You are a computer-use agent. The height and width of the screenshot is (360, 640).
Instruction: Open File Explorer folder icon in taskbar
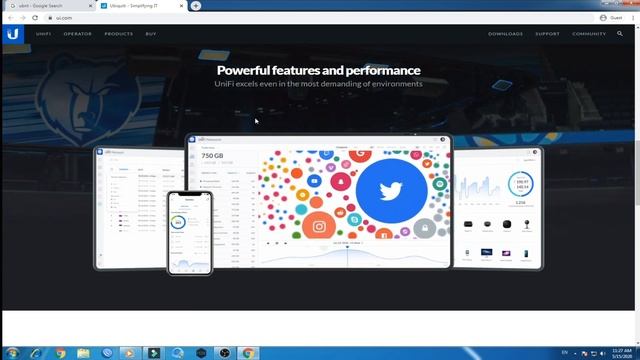click(x=83, y=353)
